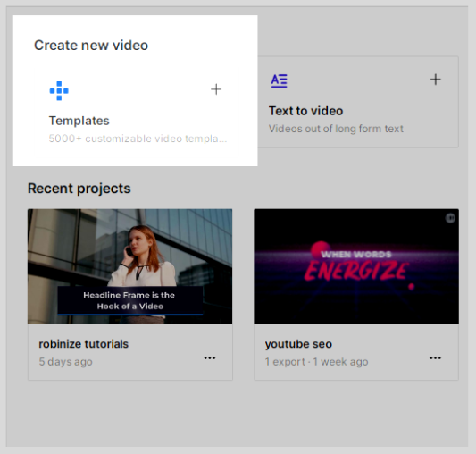
Task: Open the youtube seo three-dot menu
Action: point(435,358)
